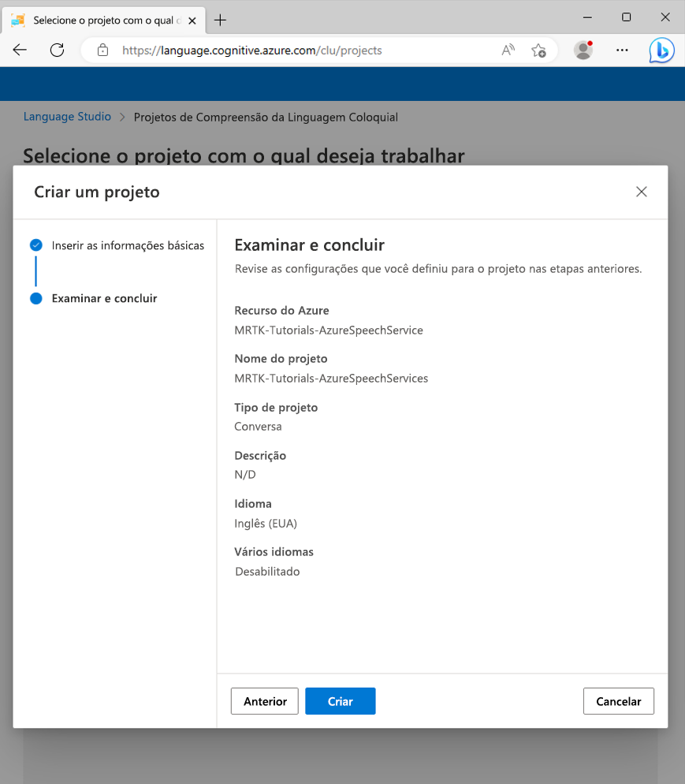Minimize the browser window
The height and width of the screenshot is (784, 685).
pyautogui.click(x=587, y=17)
